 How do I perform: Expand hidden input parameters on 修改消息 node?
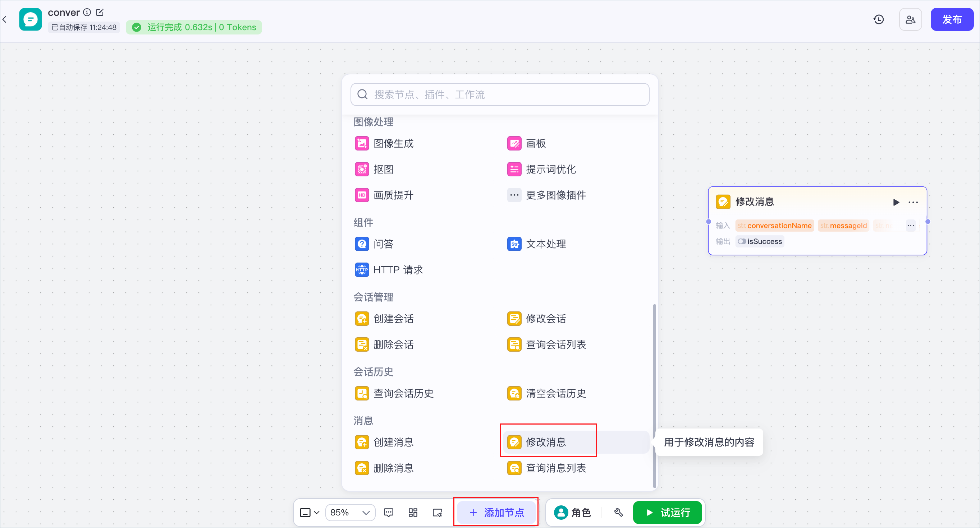click(x=910, y=226)
